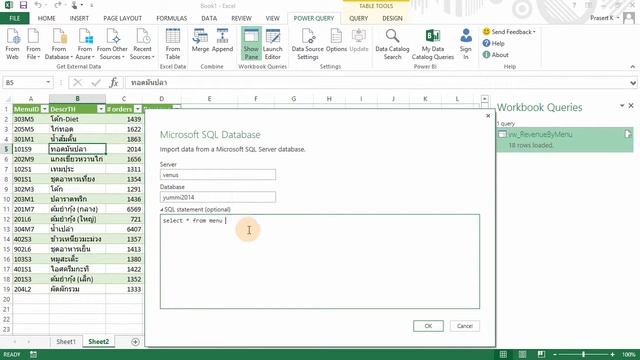The image size is (640, 360).
Task: Click Cancel in SQL Database dialog
Action: (464, 326)
